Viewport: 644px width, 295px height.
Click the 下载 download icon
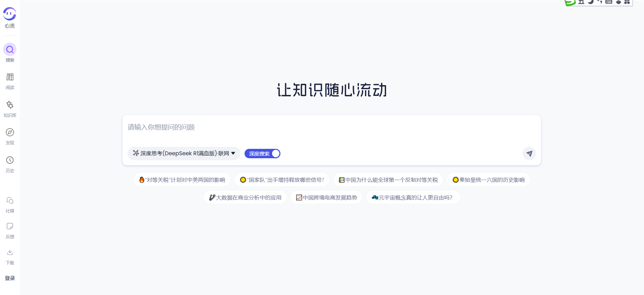[x=10, y=253]
